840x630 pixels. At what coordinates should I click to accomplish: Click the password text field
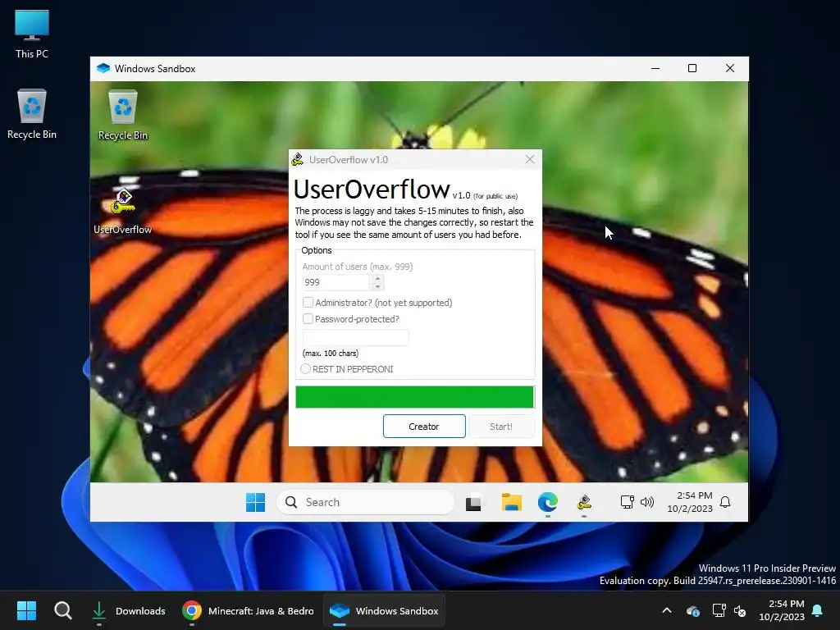[x=356, y=337]
